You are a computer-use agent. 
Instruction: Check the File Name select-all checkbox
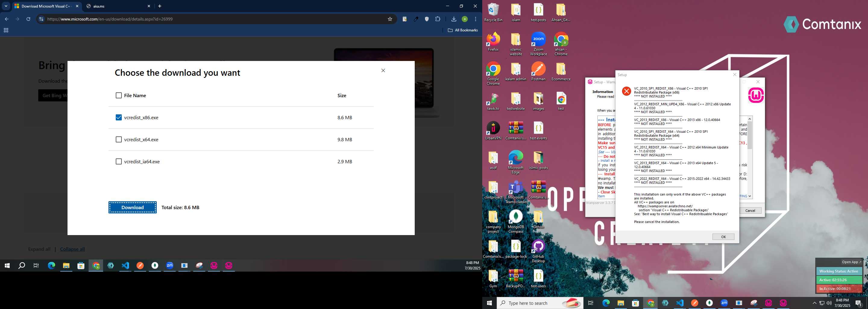(119, 95)
